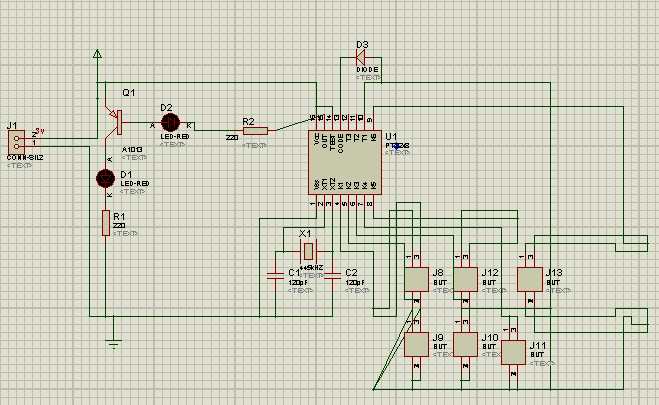659x405 pixels.
Task: Select the X1 crystal symbol
Action: coord(308,251)
